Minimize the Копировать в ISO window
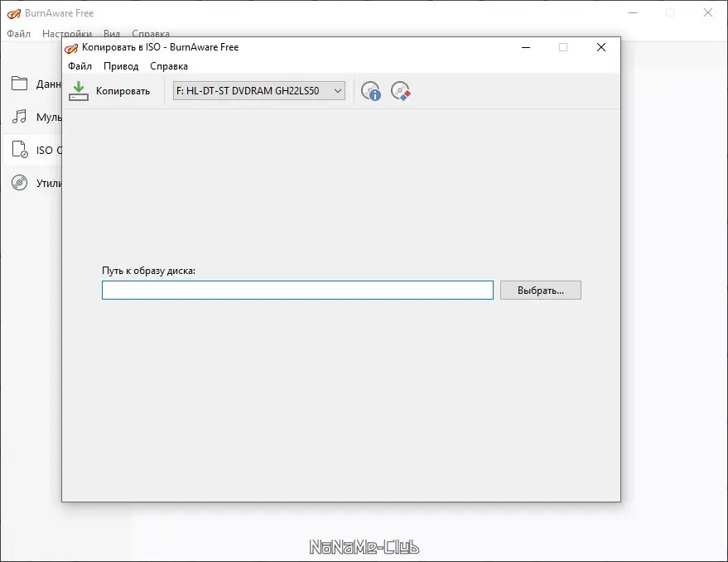The height and width of the screenshot is (562, 728). pos(526,47)
